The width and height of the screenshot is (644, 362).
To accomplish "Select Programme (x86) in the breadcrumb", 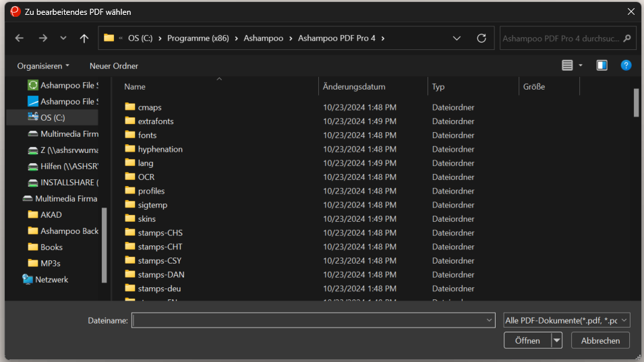I will point(198,38).
